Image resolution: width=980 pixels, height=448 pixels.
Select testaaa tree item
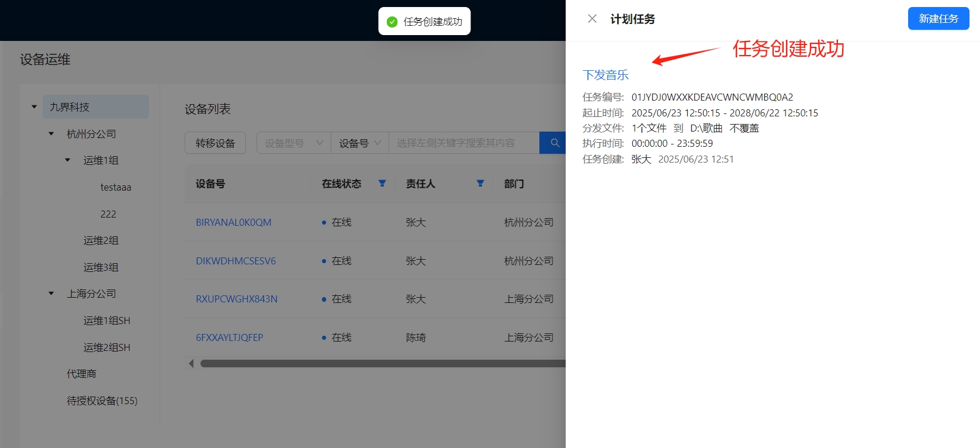[116, 187]
